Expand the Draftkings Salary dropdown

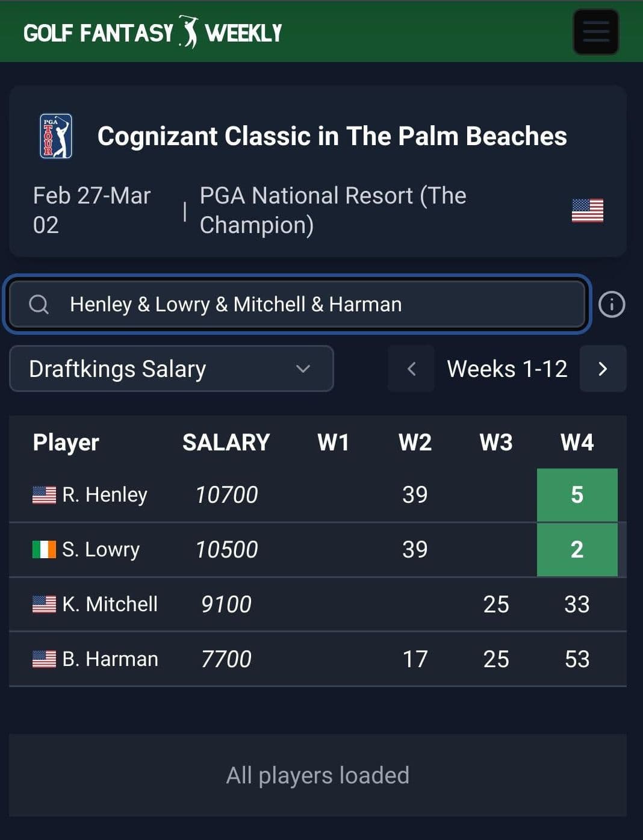click(x=172, y=369)
